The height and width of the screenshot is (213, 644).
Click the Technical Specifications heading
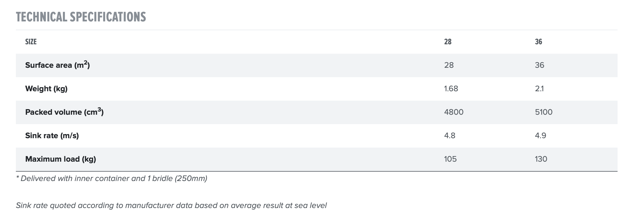(81, 17)
